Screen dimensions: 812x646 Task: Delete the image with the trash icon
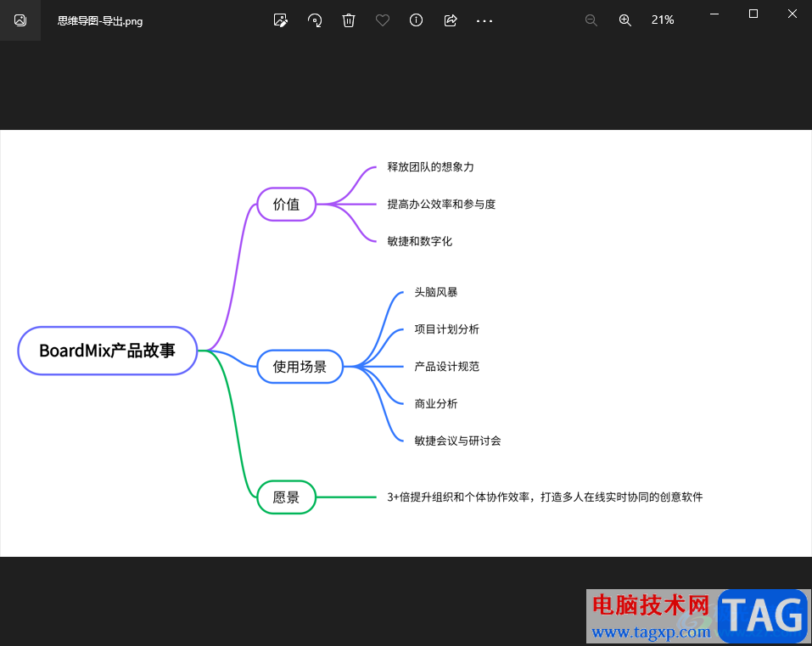point(349,20)
